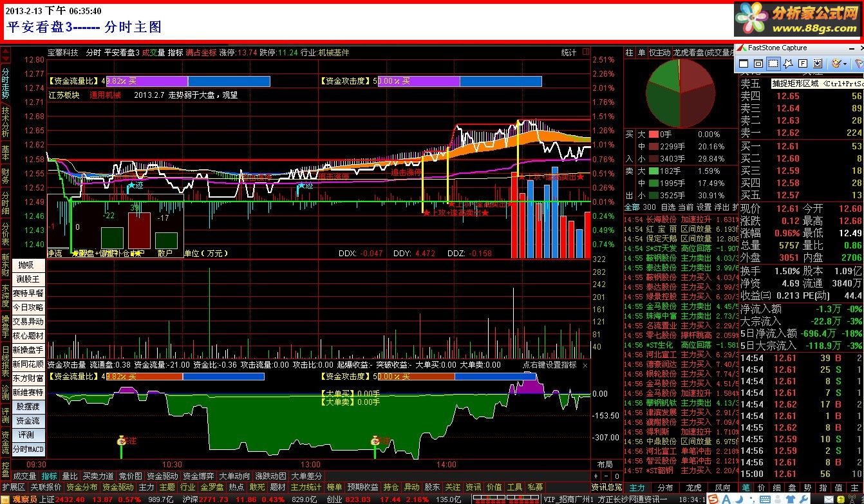This screenshot has height=504, width=864.
Task: Click the first 关注 money bag marker
Action: click(122, 441)
